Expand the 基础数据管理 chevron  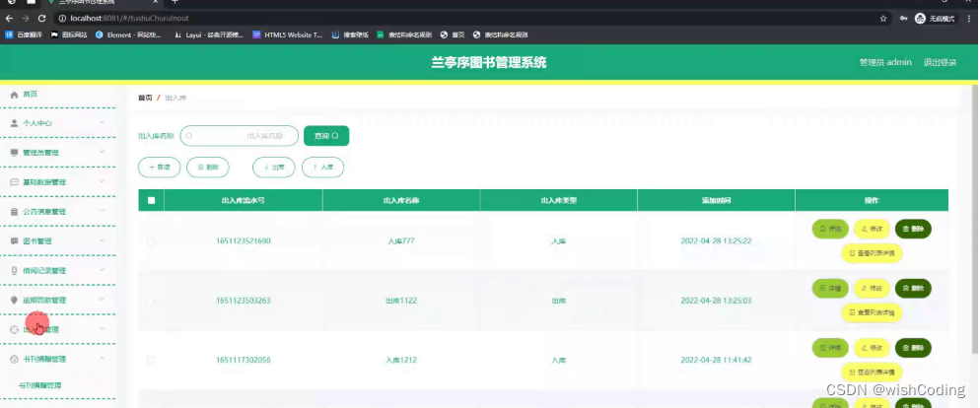[103, 181]
